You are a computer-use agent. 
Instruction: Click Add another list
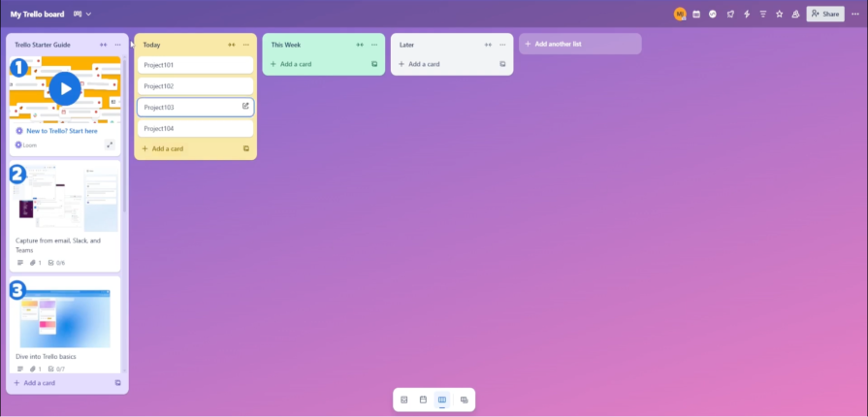click(580, 44)
